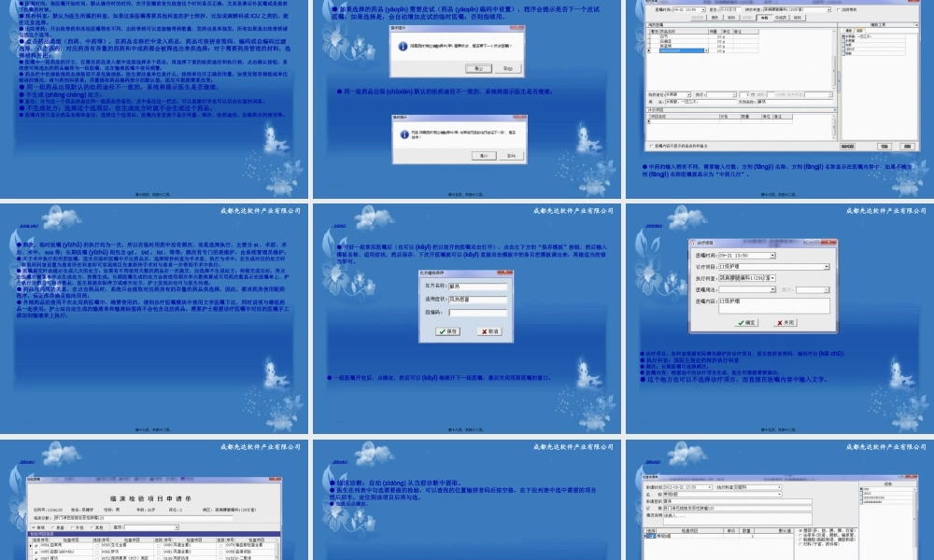Click 关闭 button in herbal order window
The width and height of the screenshot is (934, 560).
[x=906, y=147]
